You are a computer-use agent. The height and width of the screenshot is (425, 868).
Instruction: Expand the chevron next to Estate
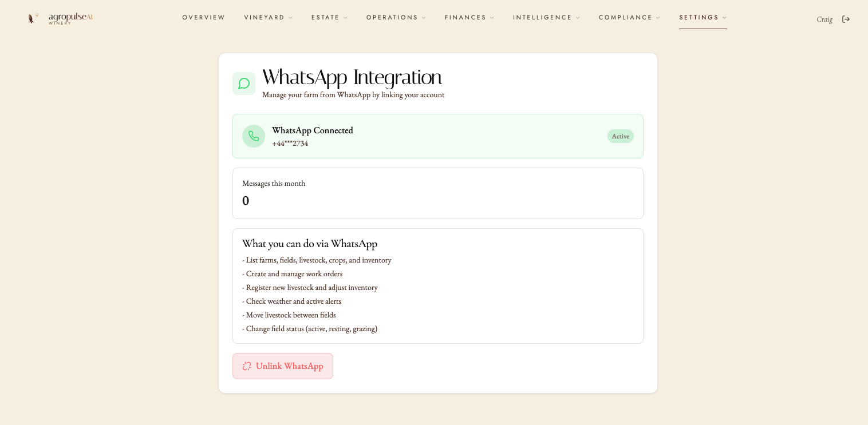coord(345,18)
